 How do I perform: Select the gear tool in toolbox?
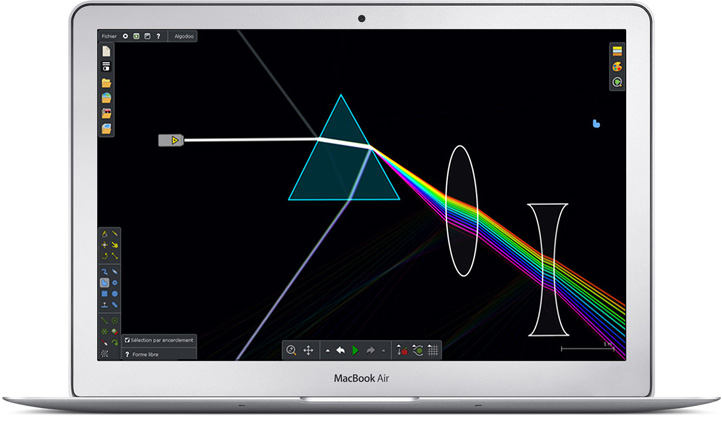coord(116,282)
